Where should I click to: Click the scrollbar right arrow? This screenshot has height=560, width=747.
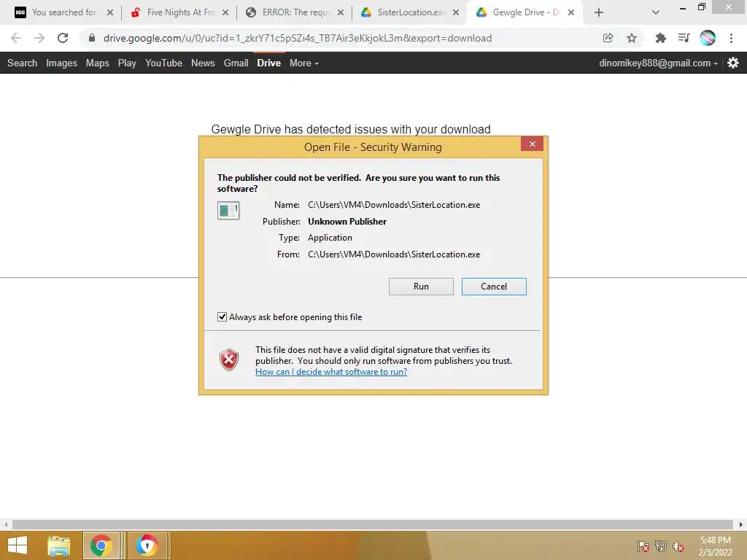(x=740, y=524)
